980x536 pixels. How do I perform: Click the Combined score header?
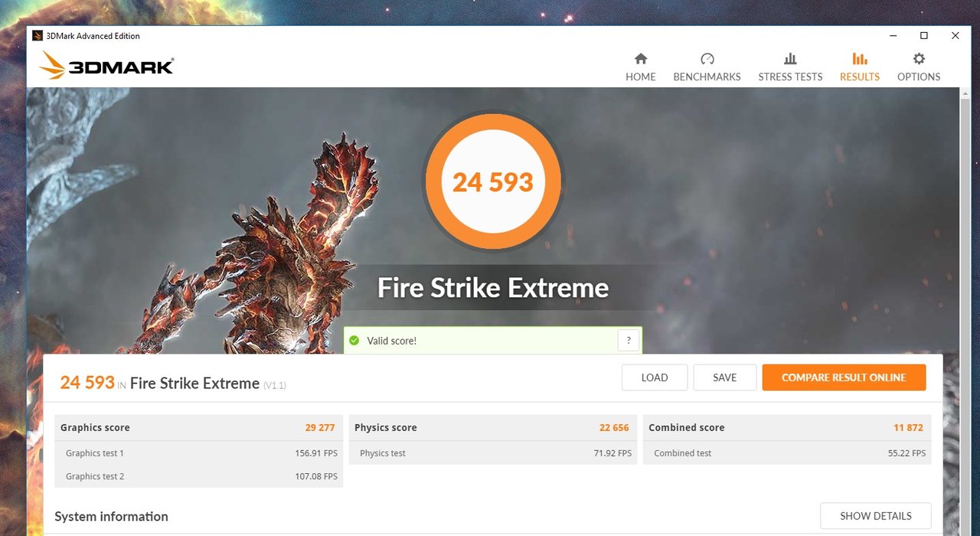click(x=787, y=428)
